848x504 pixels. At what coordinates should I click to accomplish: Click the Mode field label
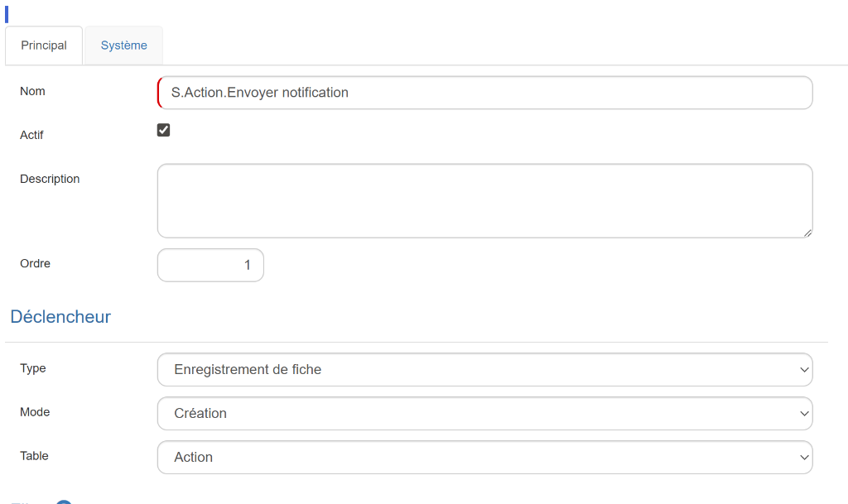35,412
